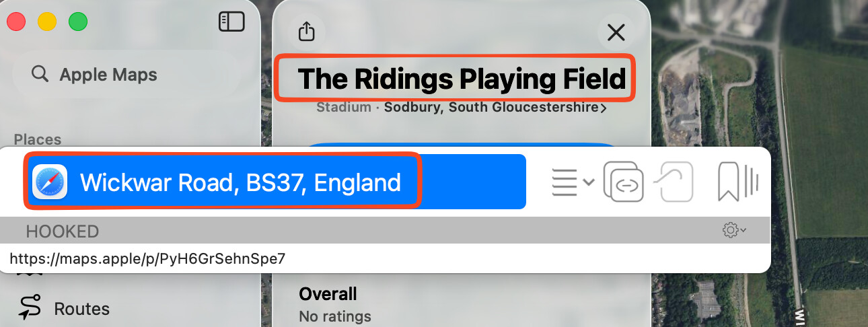Image resolution: width=868 pixels, height=327 pixels.
Task: Click the Safari compass icon in popup
Action: 50,182
